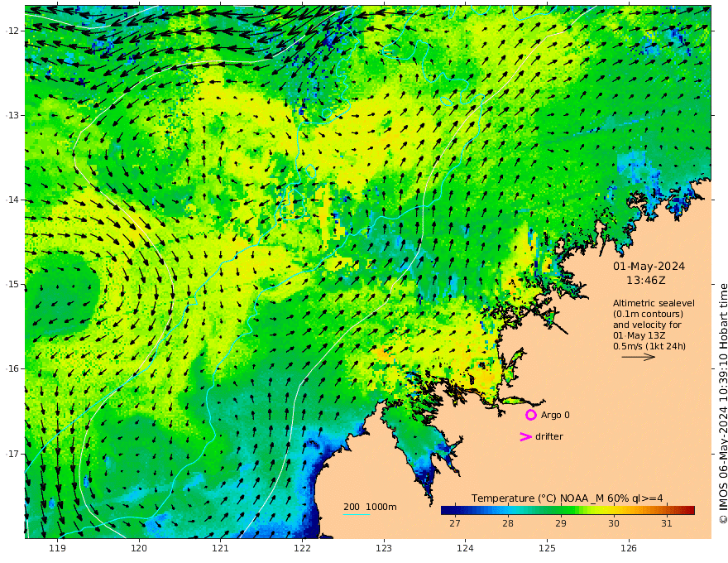Click longitude axis label 123
Screen dimensions: 728x563
point(384,548)
